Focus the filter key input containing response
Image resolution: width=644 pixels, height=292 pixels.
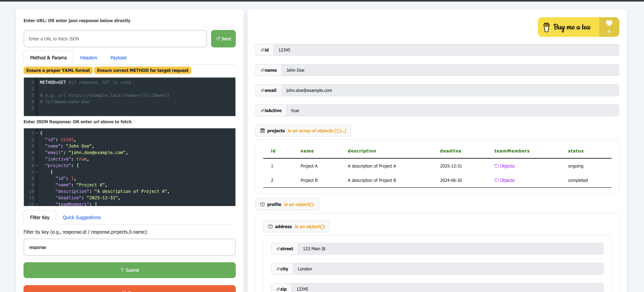pyautogui.click(x=130, y=247)
